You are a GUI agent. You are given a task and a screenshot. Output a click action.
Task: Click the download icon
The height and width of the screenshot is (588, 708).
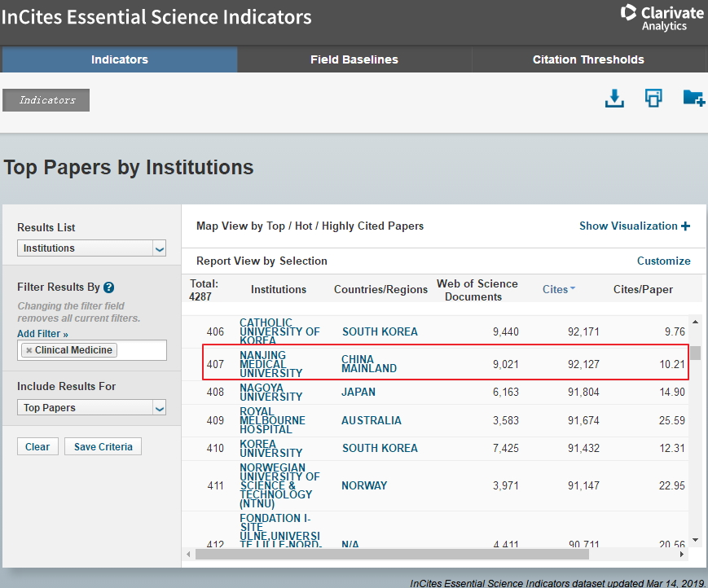(x=614, y=99)
